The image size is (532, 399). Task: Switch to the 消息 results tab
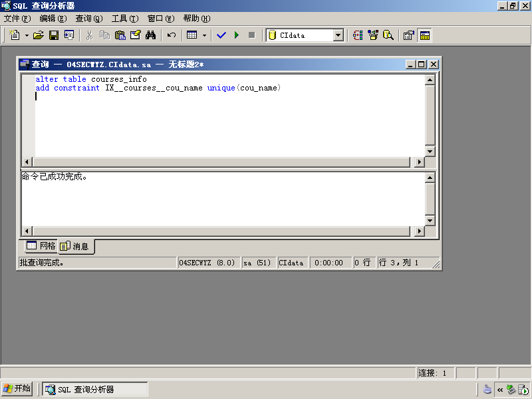click(x=75, y=246)
